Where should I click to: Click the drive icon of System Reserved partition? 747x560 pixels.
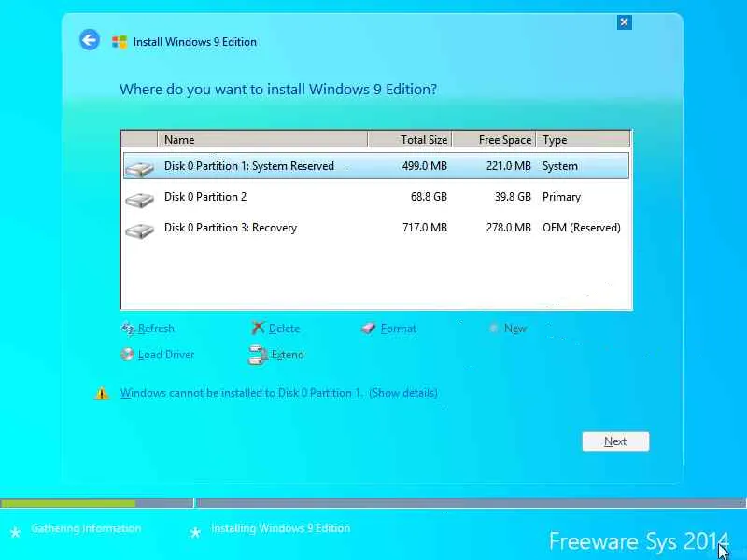[139, 169]
